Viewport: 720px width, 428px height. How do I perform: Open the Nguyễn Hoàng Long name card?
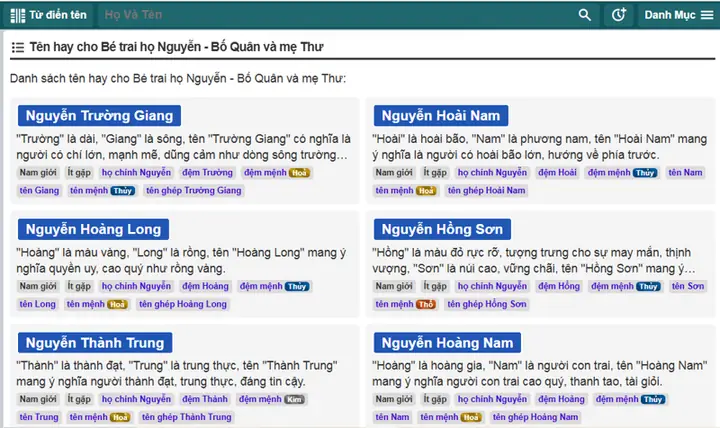pyautogui.click(x=93, y=229)
